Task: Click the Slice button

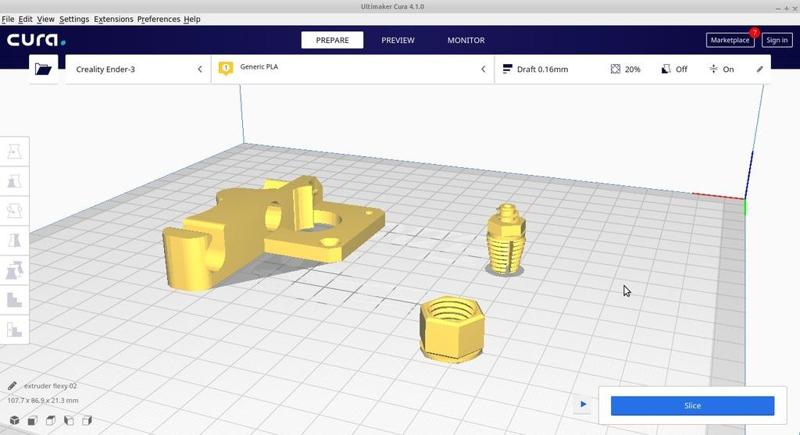Action: click(692, 405)
